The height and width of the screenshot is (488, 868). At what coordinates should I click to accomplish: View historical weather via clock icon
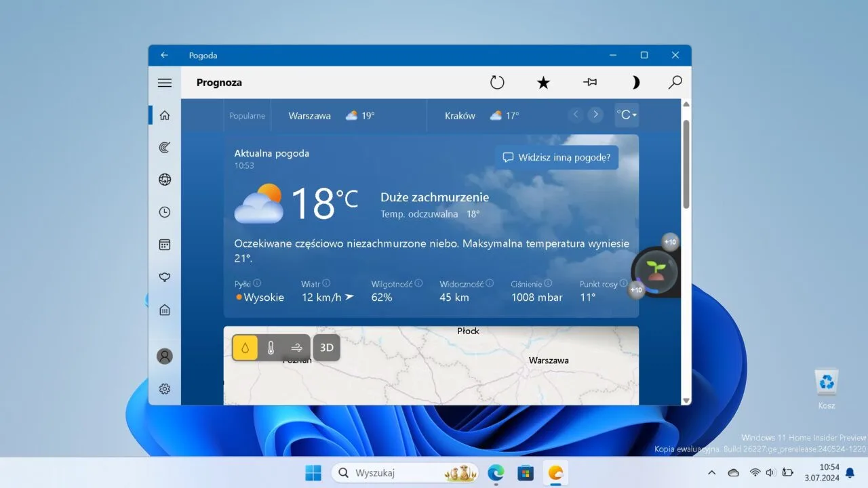coord(164,211)
